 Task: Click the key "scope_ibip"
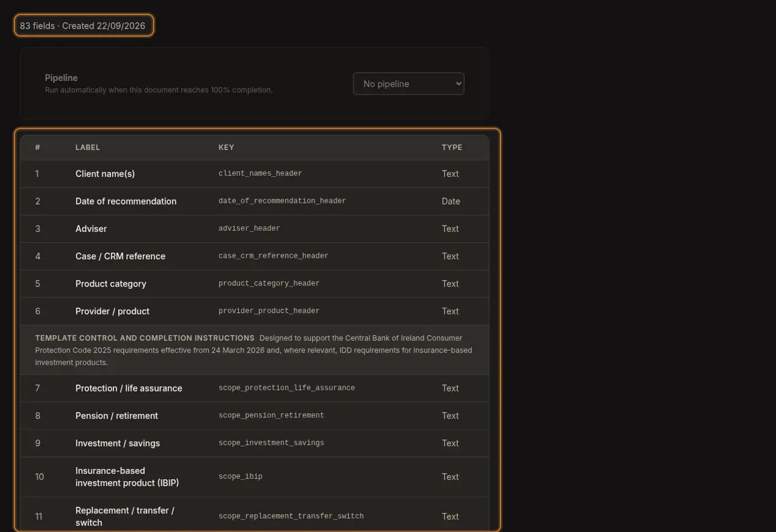[x=240, y=477]
